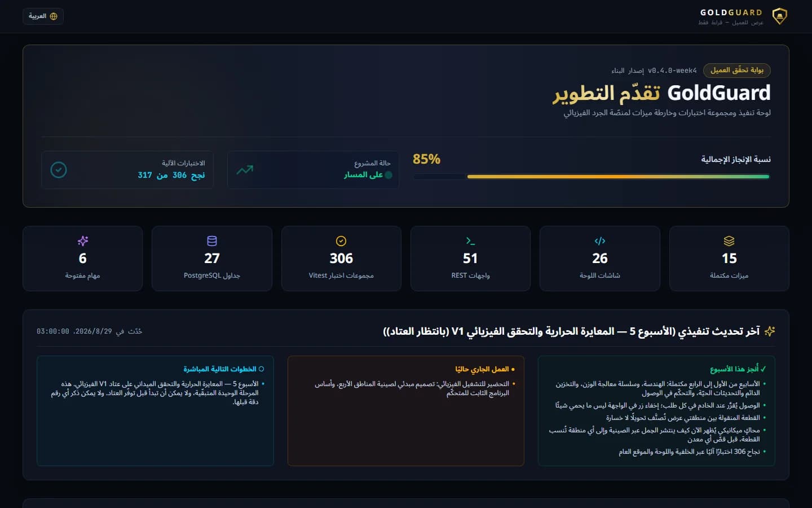Screen dimensions: 812x508
Task: Click the checkmark circle icon above 306
Action: pyautogui.click(x=341, y=241)
